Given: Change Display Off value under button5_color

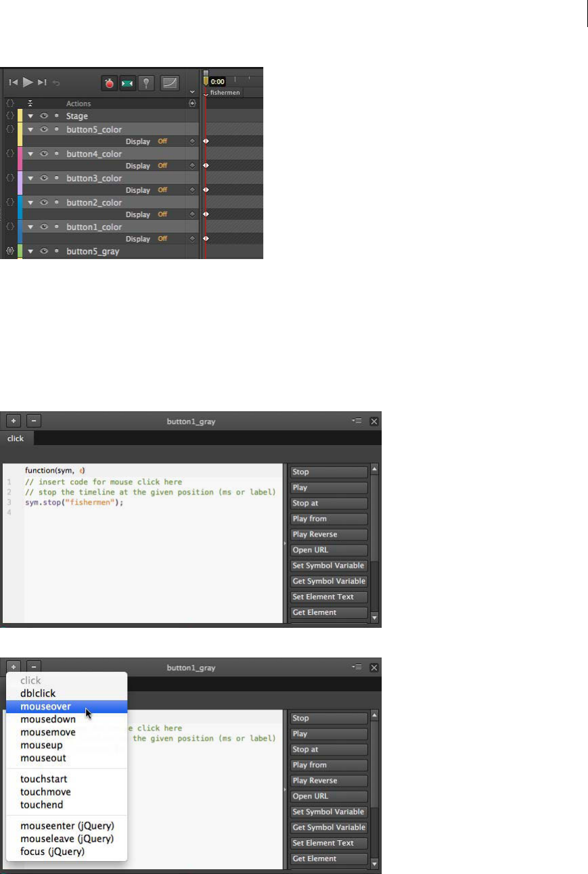Looking at the screenshot, I should point(162,141).
